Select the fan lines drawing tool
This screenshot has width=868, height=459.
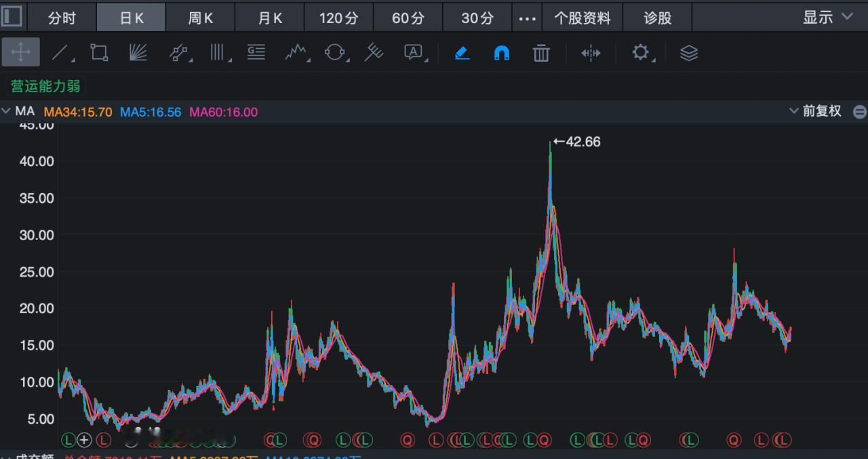[x=138, y=52]
